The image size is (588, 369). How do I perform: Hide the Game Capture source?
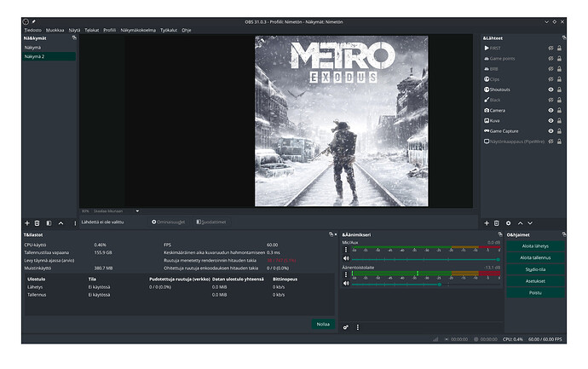coord(551,131)
